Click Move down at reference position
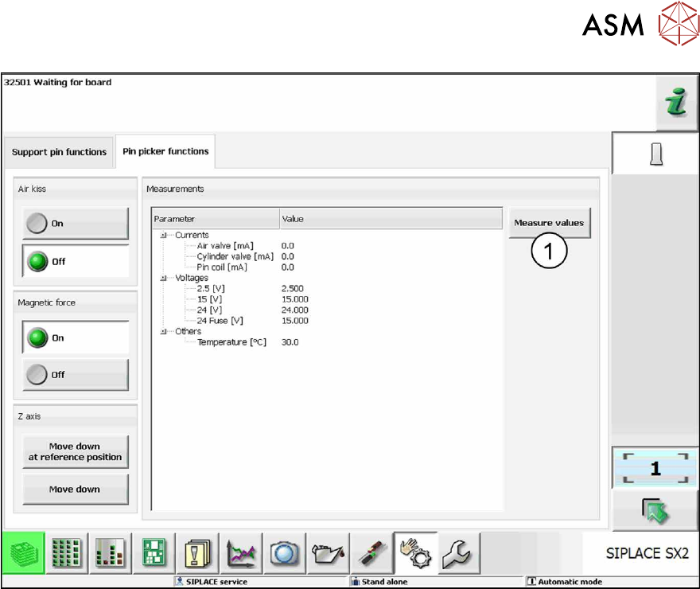This screenshot has width=700, height=589. point(75,451)
